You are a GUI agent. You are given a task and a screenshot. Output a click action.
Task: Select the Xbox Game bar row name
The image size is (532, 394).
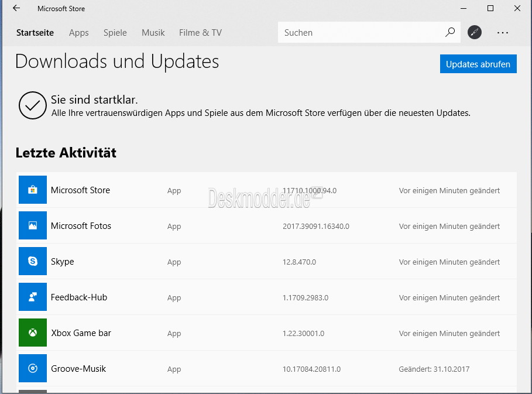click(x=81, y=333)
